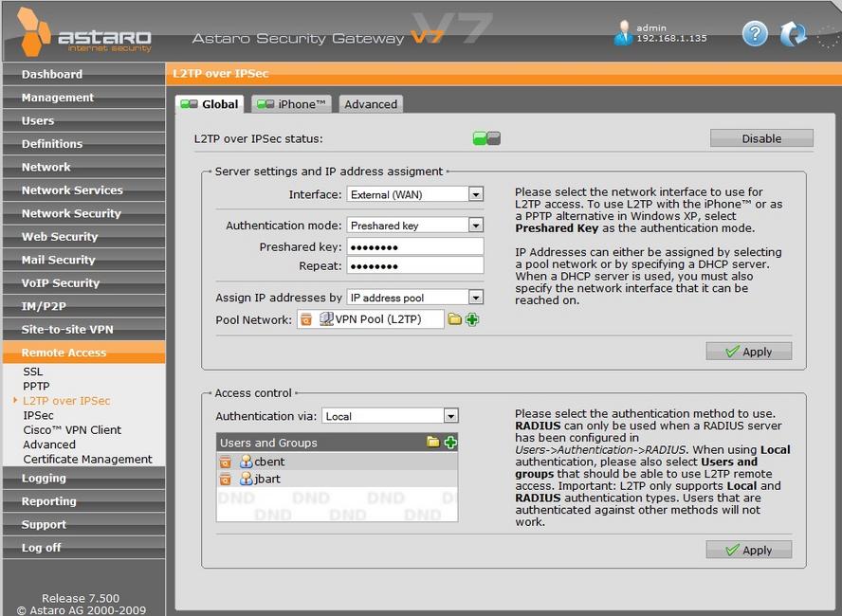842x616 pixels.
Task: Collapse the Remote Access menu
Action: coord(83,352)
